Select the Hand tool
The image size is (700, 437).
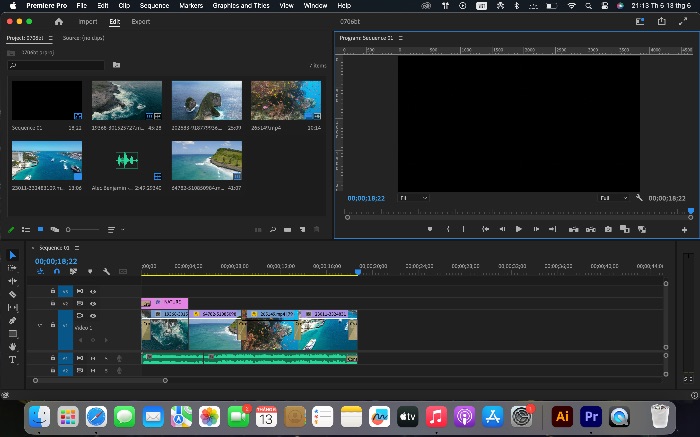tap(12, 346)
